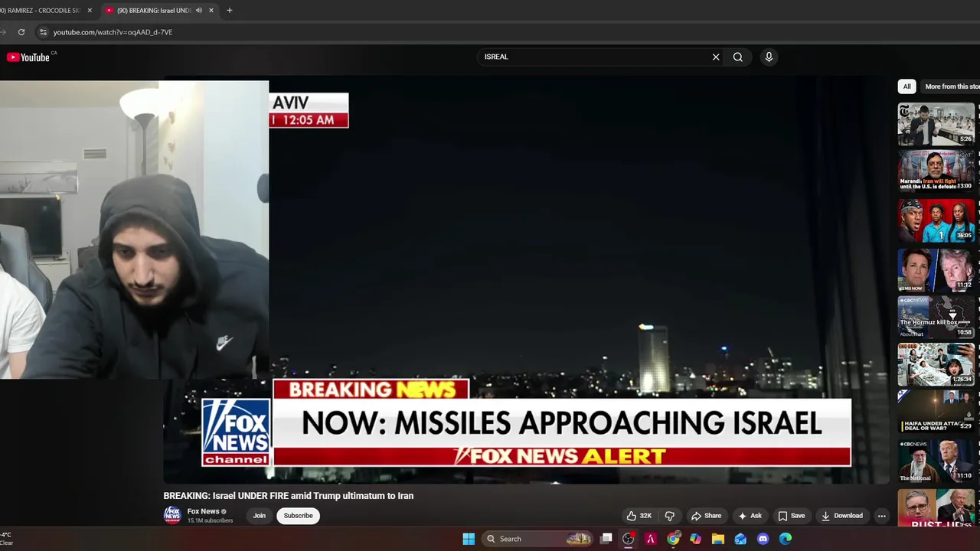Open the 36:05 red background video thumbnail
Image resolution: width=980 pixels, height=551 pixels.
click(x=936, y=220)
